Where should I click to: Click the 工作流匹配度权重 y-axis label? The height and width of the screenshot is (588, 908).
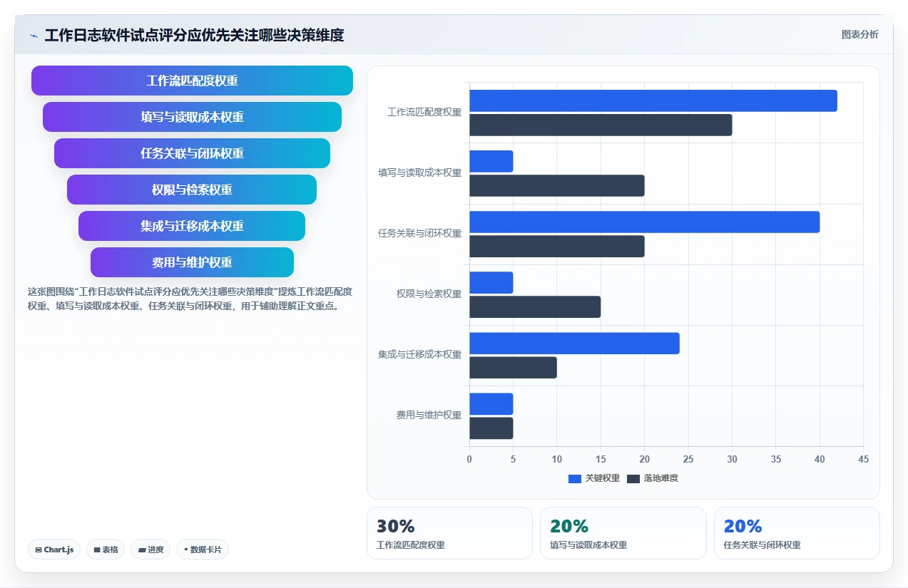424,112
